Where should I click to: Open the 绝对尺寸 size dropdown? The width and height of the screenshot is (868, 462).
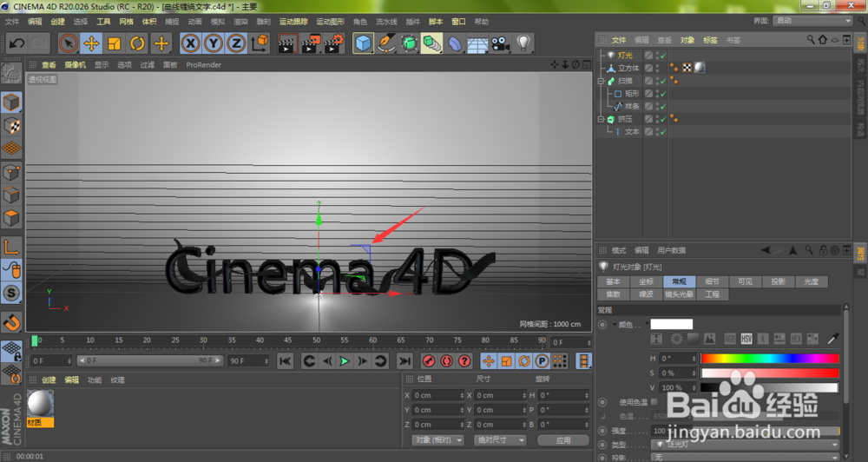pos(501,439)
